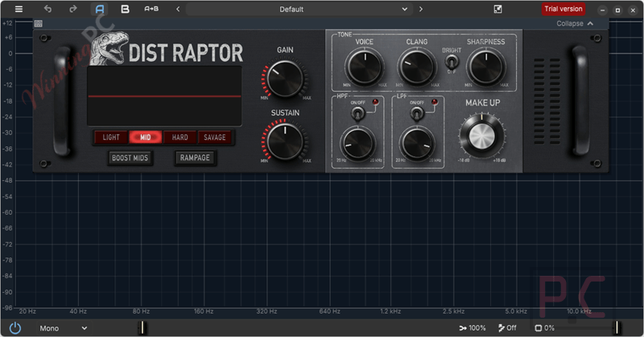This screenshot has width=644, height=337.
Task: Minimize the plugin window
Action: (602, 10)
